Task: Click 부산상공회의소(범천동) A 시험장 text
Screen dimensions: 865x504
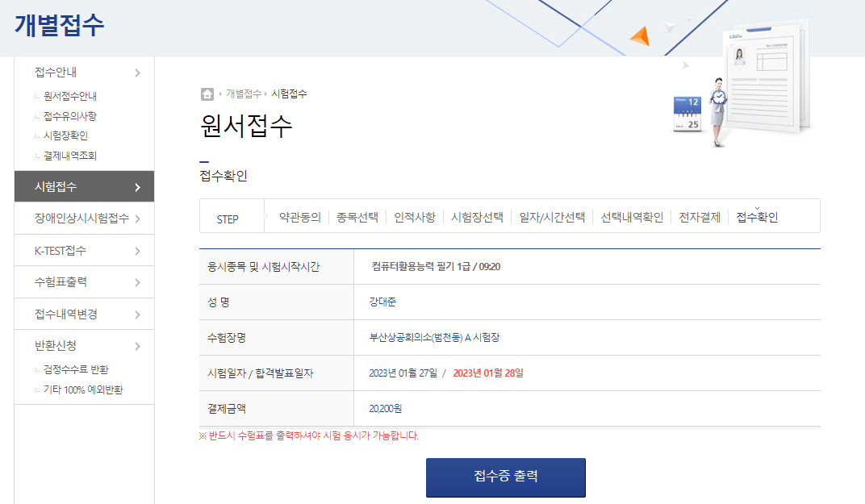Action: click(x=434, y=337)
